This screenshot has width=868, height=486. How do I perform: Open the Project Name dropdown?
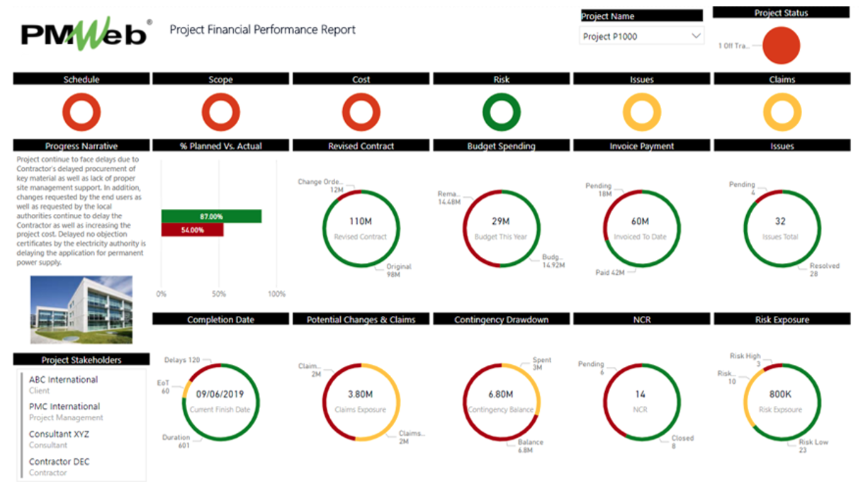point(641,36)
